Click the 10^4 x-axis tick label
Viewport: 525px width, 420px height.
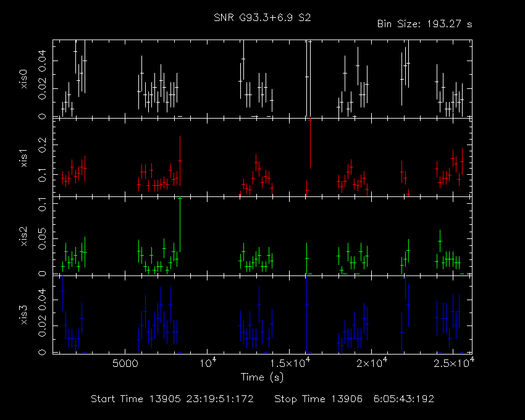pos(208,363)
